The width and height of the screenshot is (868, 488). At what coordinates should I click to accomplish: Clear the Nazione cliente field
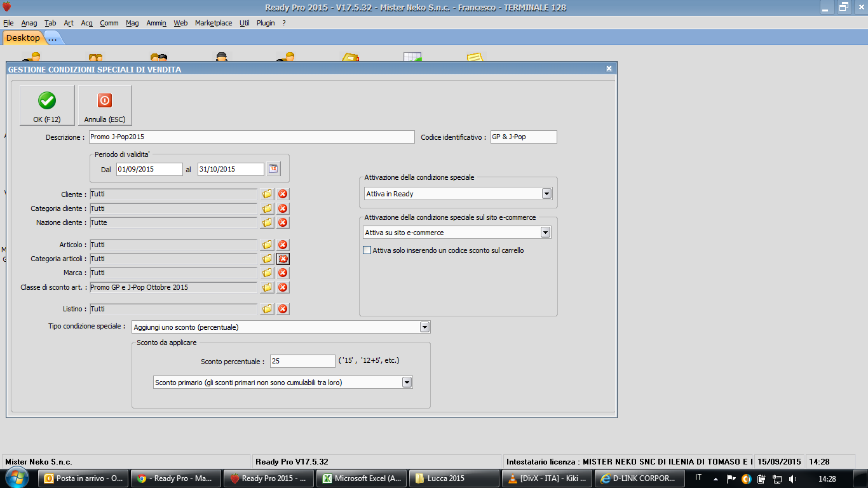click(283, 222)
